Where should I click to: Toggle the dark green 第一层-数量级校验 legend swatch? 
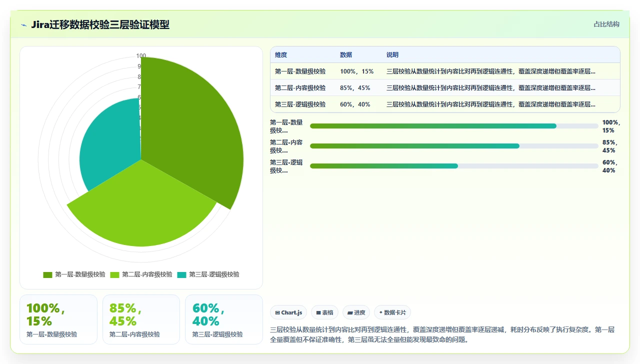[47, 274]
